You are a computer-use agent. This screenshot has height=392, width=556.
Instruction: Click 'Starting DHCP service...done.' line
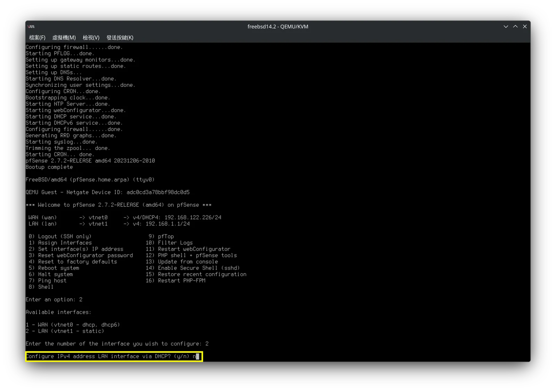(71, 116)
